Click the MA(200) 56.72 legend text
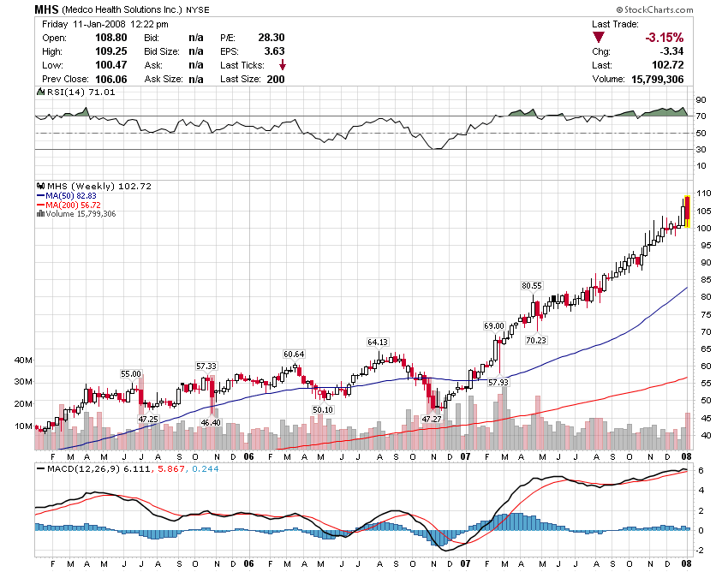This screenshot has height=572, width=728. (x=73, y=206)
